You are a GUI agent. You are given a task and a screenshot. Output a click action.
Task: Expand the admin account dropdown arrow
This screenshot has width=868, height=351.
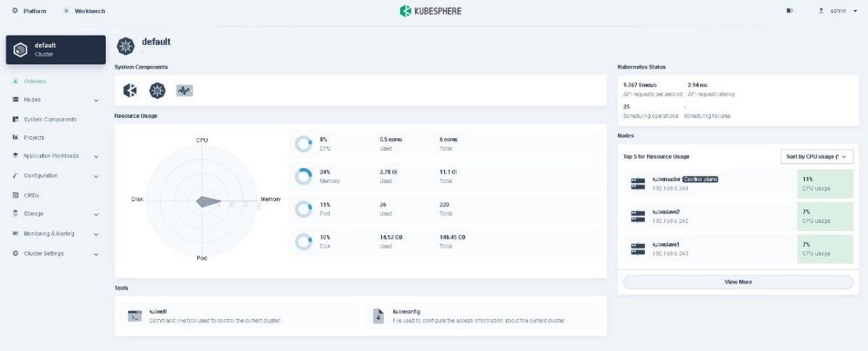pos(855,11)
